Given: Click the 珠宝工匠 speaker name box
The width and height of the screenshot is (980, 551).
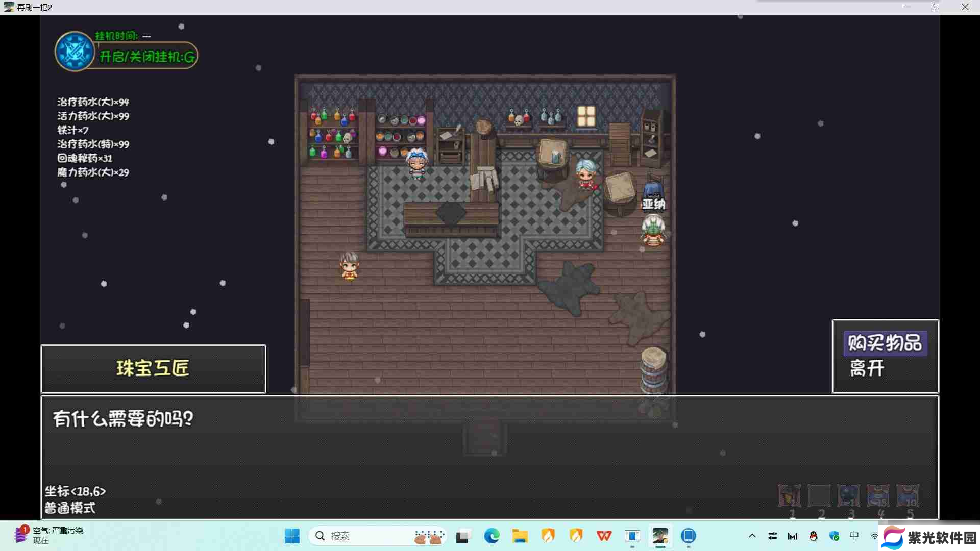Looking at the screenshot, I should point(153,369).
